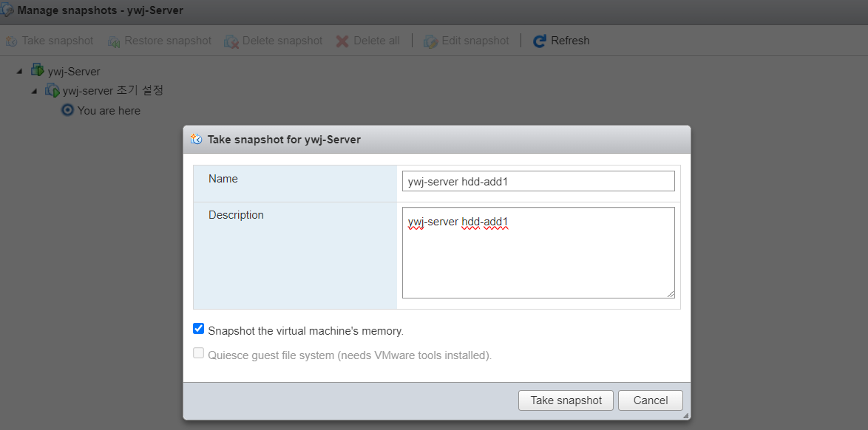Select the Take snapshot toolbar label
Image resolution: width=868 pixels, height=430 pixels.
58,41
